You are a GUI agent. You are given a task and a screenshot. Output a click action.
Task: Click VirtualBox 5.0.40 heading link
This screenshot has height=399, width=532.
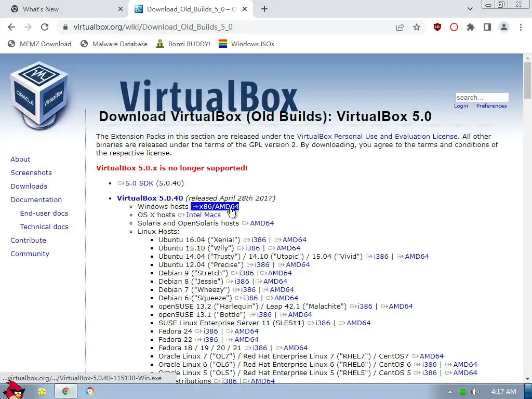pos(150,198)
